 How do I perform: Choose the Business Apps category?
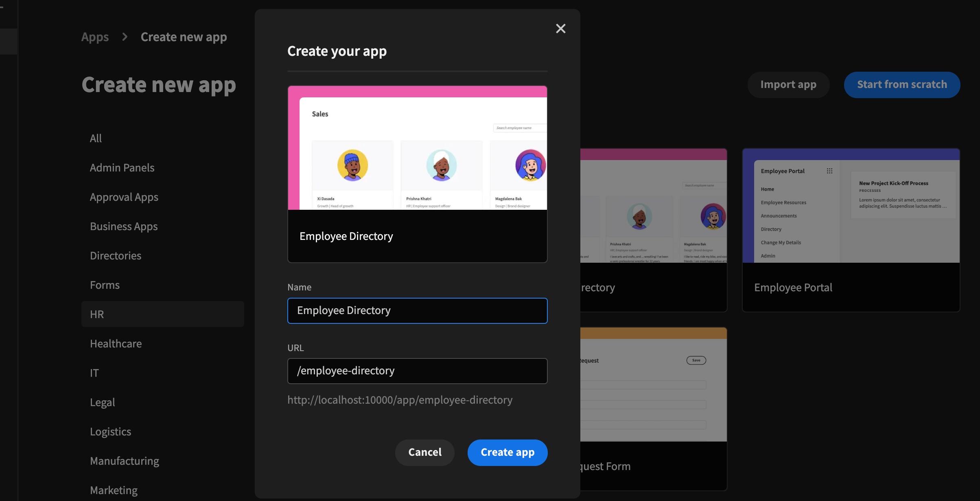[x=124, y=226]
